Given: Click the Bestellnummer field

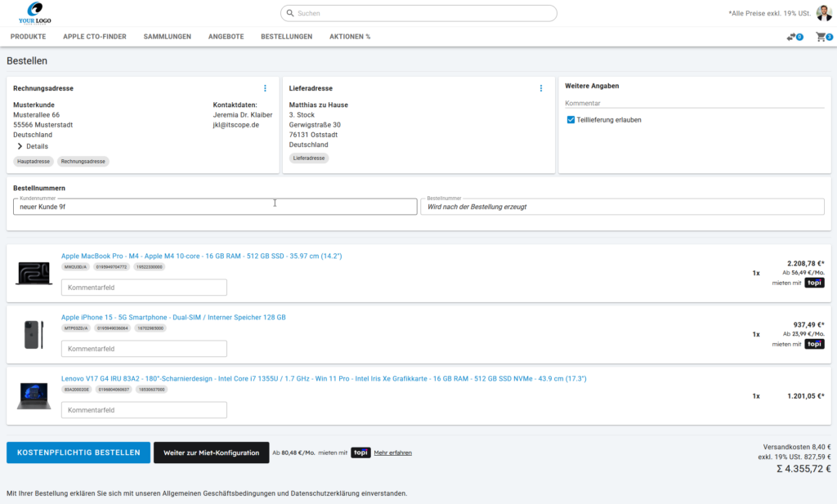Looking at the screenshot, I should (x=622, y=207).
